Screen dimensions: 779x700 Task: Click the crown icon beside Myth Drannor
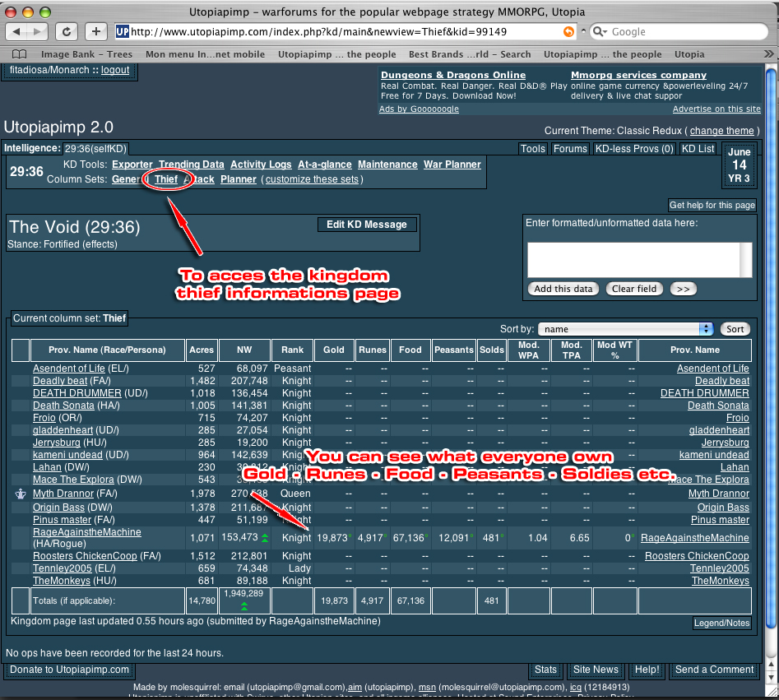(21, 494)
